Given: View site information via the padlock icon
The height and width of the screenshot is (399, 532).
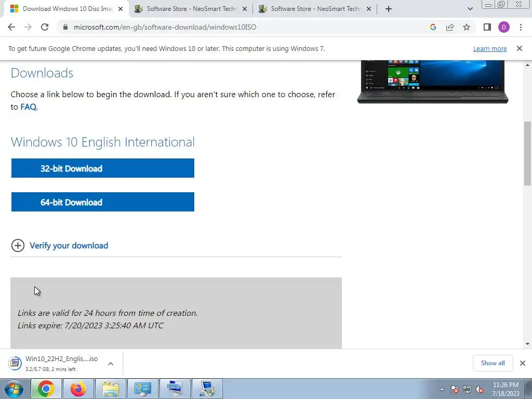Looking at the screenshot, I should [65, 27].
